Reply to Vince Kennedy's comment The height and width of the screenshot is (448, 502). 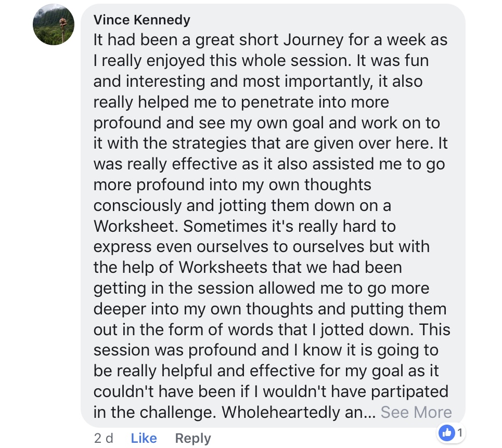(192, 438)
